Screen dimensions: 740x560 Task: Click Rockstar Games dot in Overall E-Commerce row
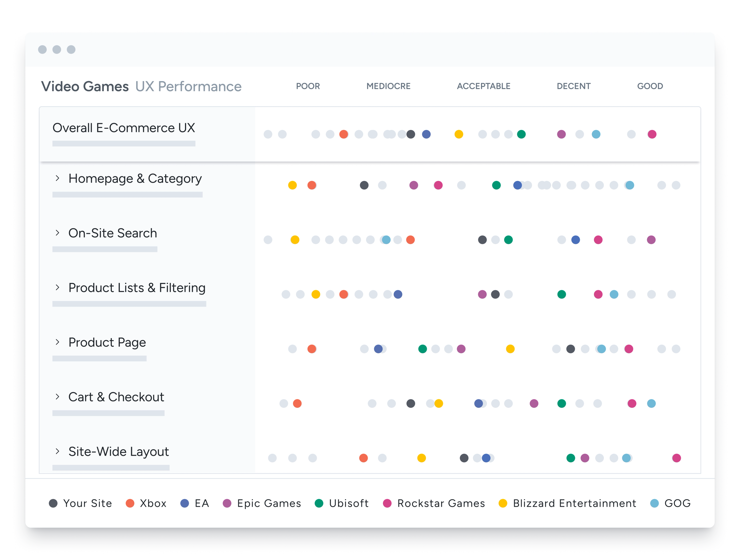coord(652,134)
